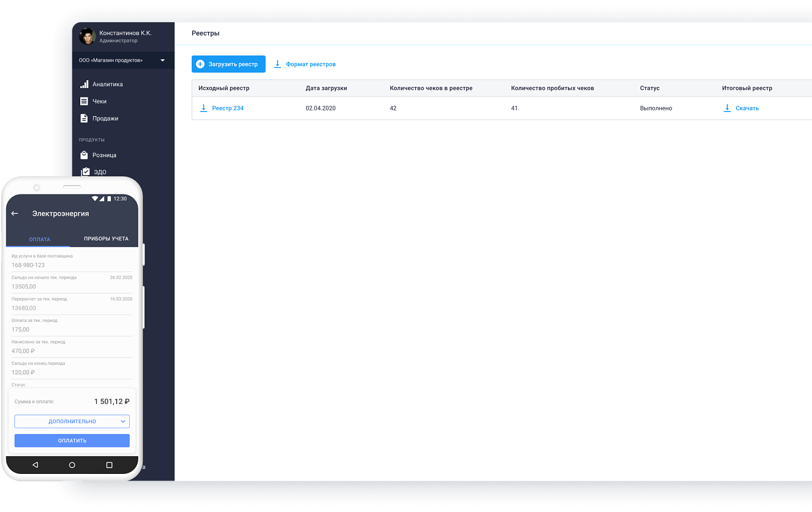Viewport: 812px width, 512px height.
Task: Open the Розница product page
Action: tap(104, 155)
